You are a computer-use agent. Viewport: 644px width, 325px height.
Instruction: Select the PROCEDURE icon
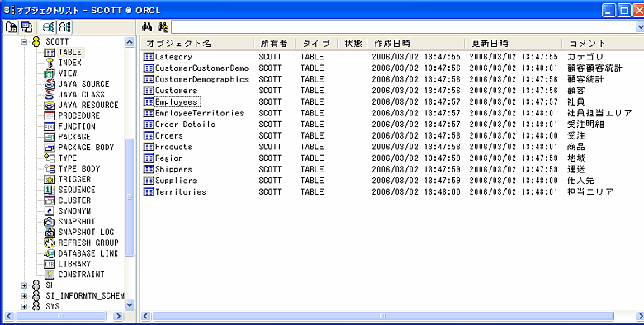[x=50, y=116]
